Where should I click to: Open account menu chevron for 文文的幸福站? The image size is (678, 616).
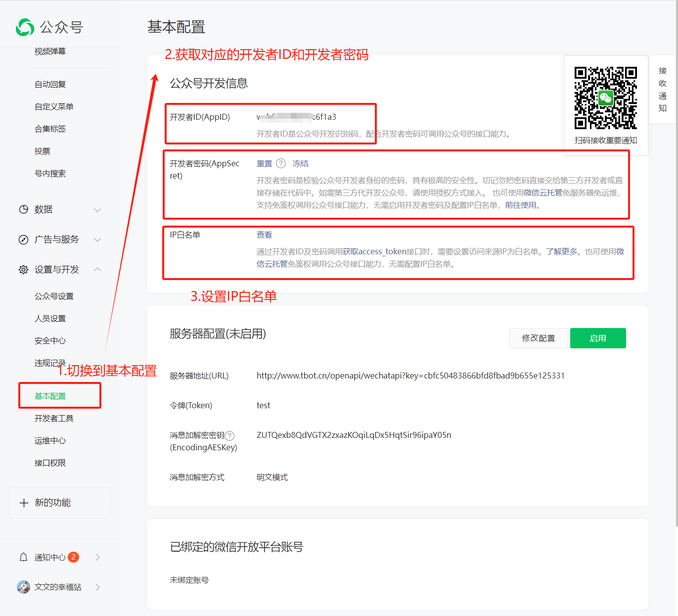[x=98, y=587]
